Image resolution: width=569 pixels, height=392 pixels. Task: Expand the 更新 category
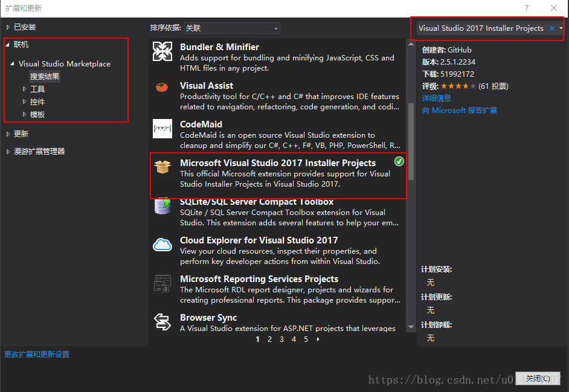click(x=8, y=134)
